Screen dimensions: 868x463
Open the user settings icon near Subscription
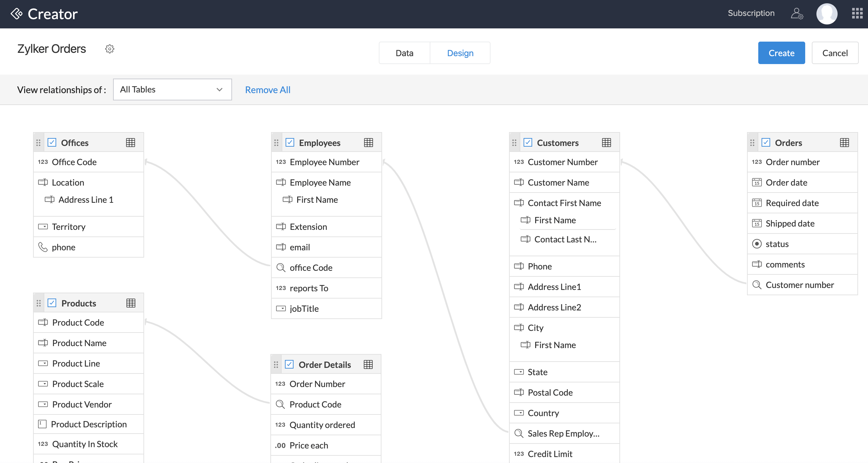point(797,14)
